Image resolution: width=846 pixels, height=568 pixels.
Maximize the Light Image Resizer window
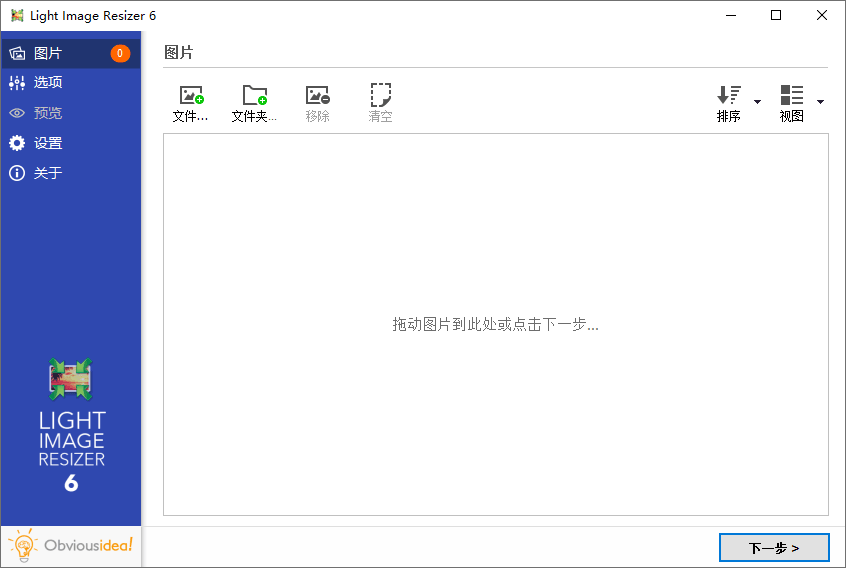tap(776, 16)
